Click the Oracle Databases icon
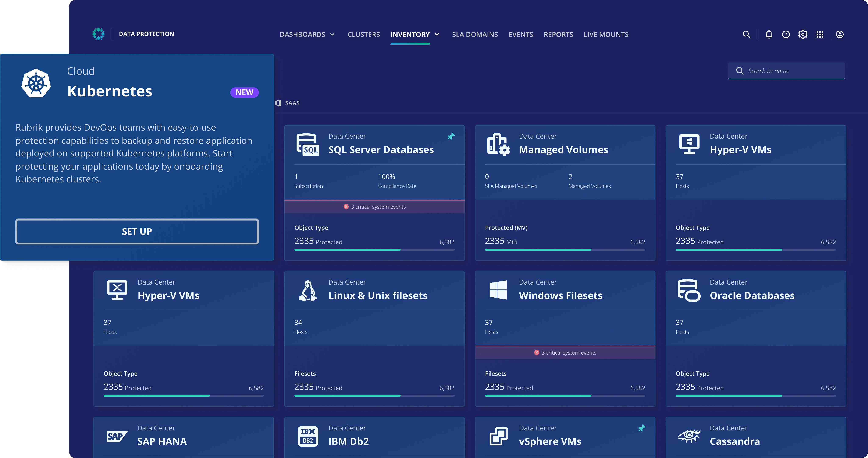 (689, 290)
